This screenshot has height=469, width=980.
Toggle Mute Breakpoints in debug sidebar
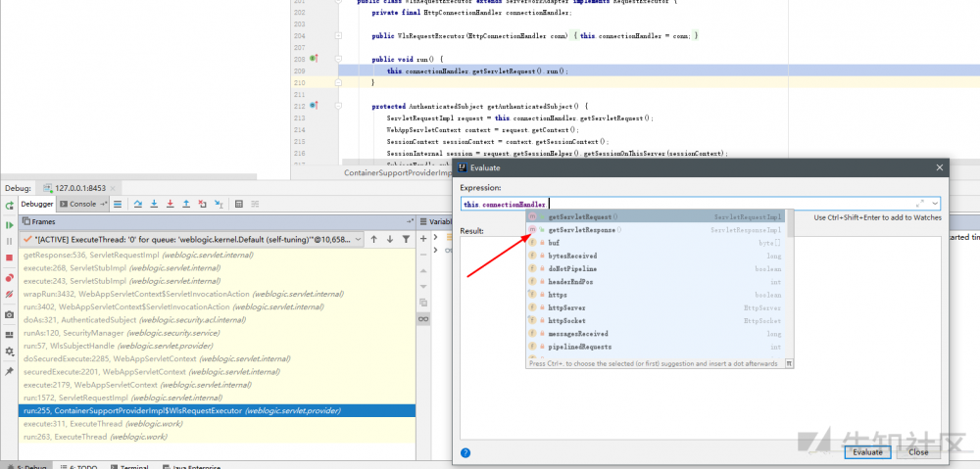9,294
